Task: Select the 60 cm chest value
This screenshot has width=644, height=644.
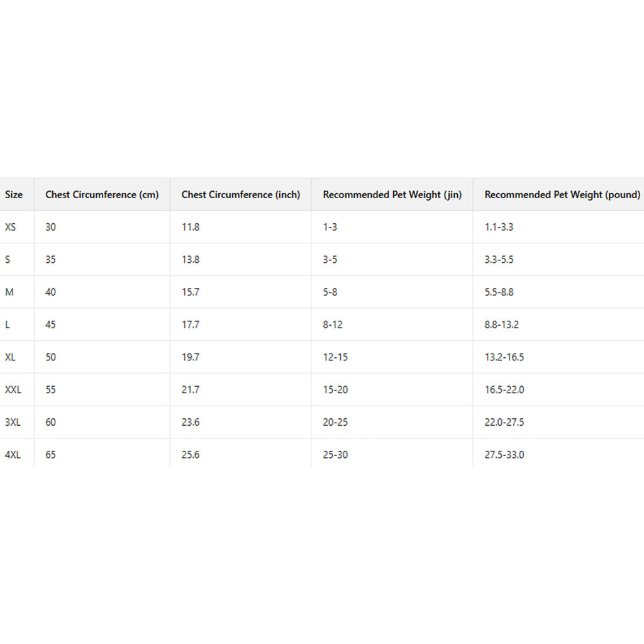Action: [50, 423]
